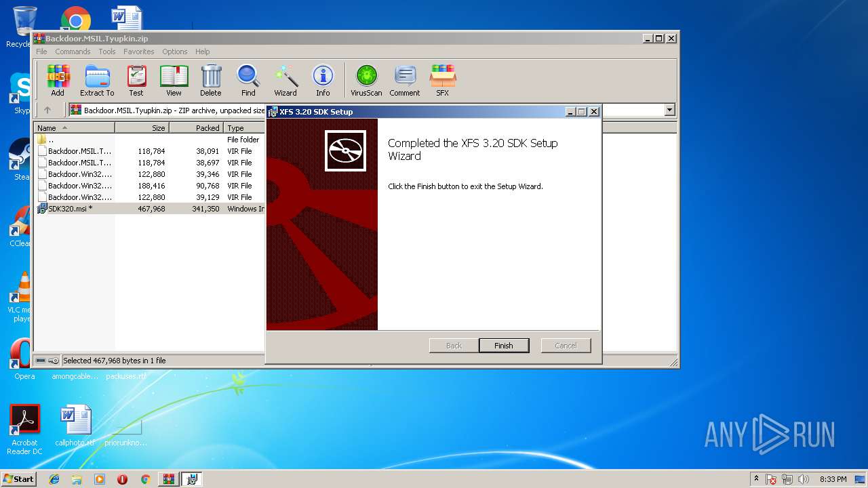The image size is (868, 488).
Task: Open the File menu in WinRAR
Action: coord(41,52)
